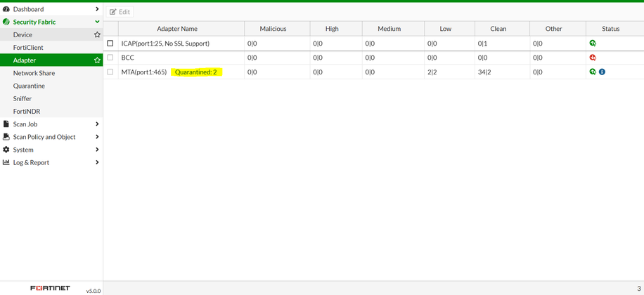Click the Dashboard gauge icon
The width and height of the screenshot is (644, 295).
(x=6, y=9)
